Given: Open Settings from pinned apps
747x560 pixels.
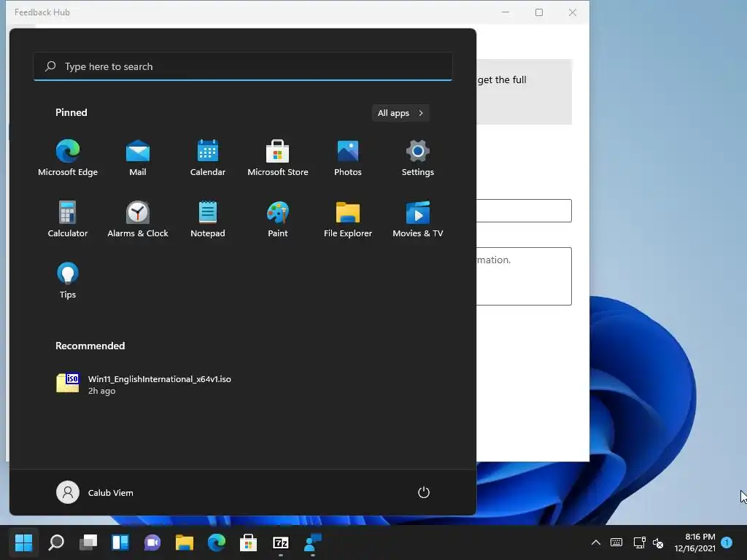Looking at the screenshot, I should (x=418, y=158).
